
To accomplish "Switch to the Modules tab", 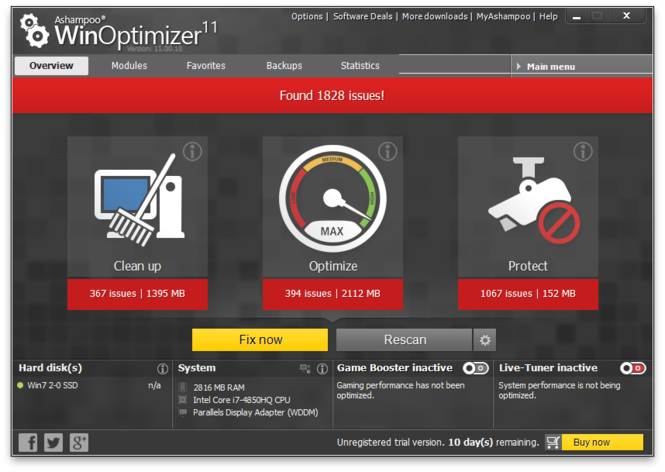I will 129,66.
